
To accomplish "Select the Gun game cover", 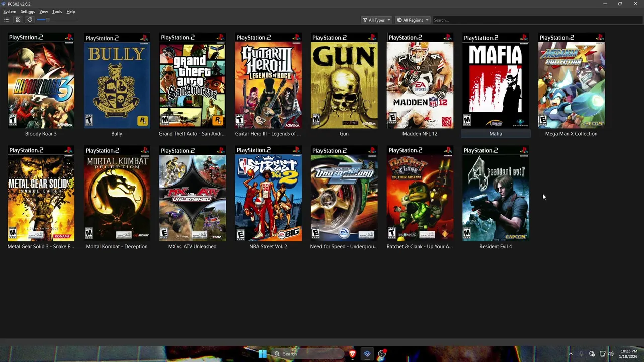I will 344,81.
